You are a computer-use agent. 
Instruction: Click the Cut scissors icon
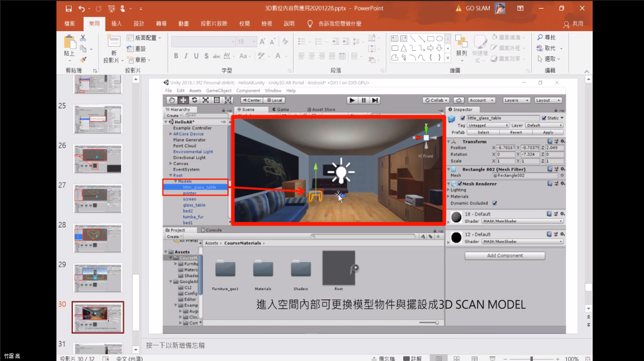tap(83, 38)
